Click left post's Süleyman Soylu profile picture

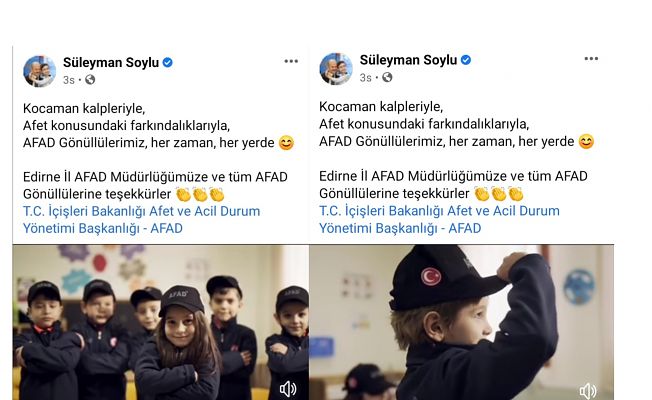pyautogui.click(x=40, y=71)
